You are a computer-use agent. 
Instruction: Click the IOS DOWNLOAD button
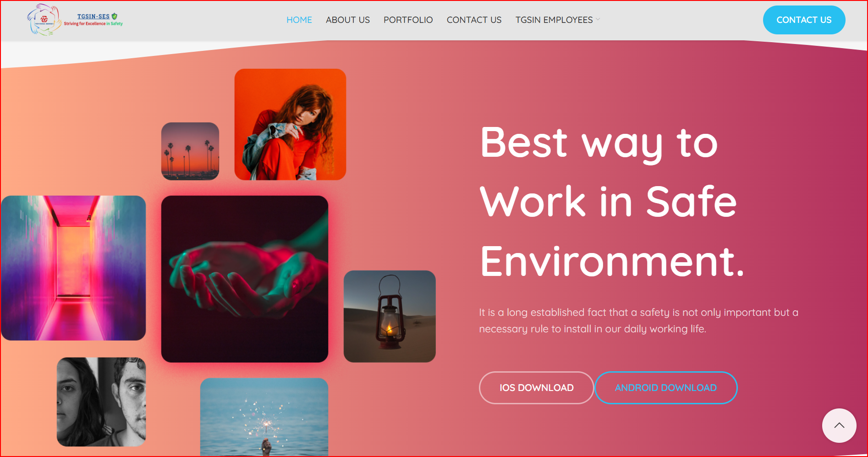click(x=537, y=388)
